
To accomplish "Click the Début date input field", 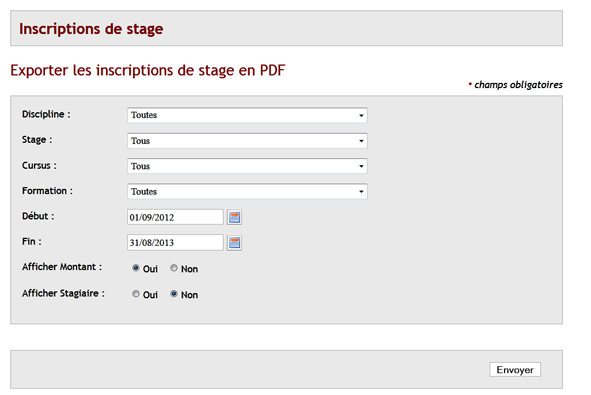I will pyautogui.click(x=175, y=217).
